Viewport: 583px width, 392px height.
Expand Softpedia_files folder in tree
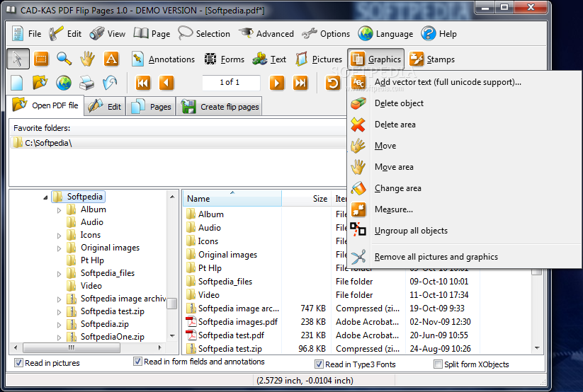pyautogui.click(x=59, y=274)
